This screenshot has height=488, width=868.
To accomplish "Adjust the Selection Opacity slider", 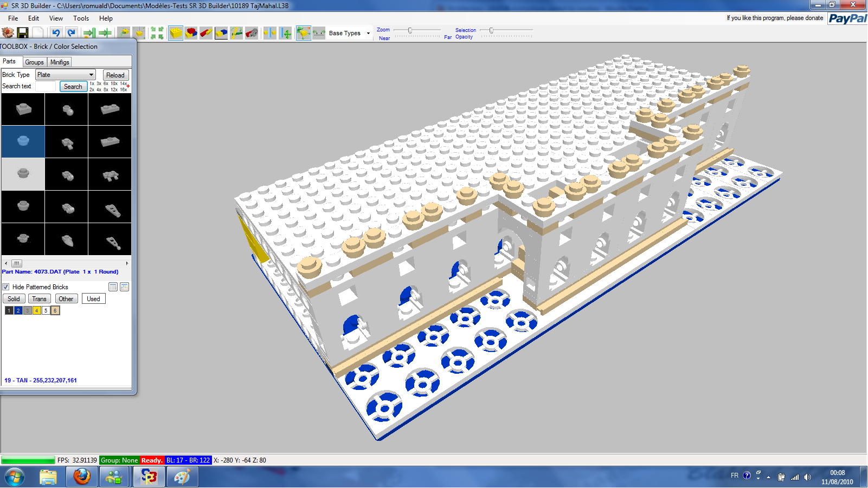I will tap(491, 30).
